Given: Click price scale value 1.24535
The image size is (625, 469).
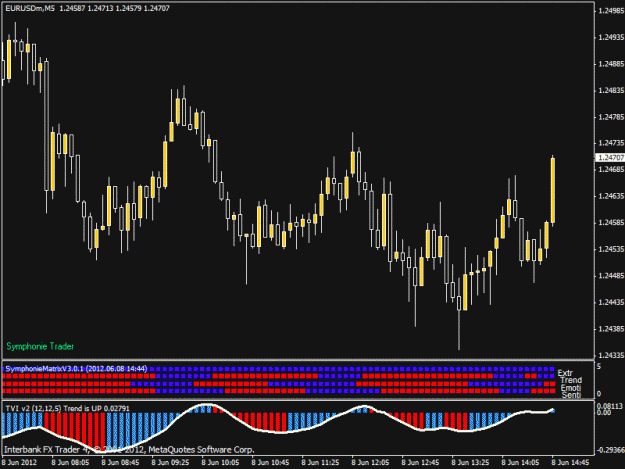Looking at the screenshot, I should coord(611,249).
